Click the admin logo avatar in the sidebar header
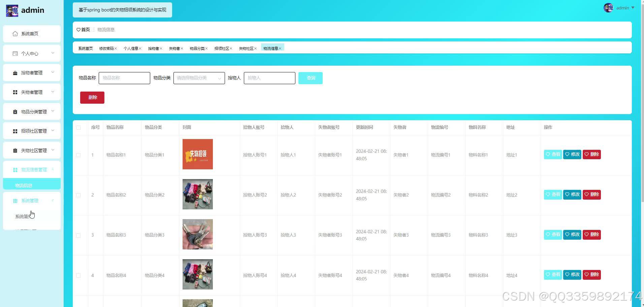Image resolution: width=644 pixels, height=307 pixels. tap(12, 10)
